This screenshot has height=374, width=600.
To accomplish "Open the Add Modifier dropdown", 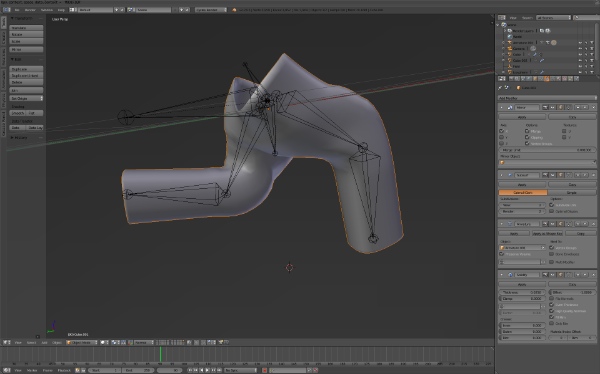I will [x=547, y=98].
